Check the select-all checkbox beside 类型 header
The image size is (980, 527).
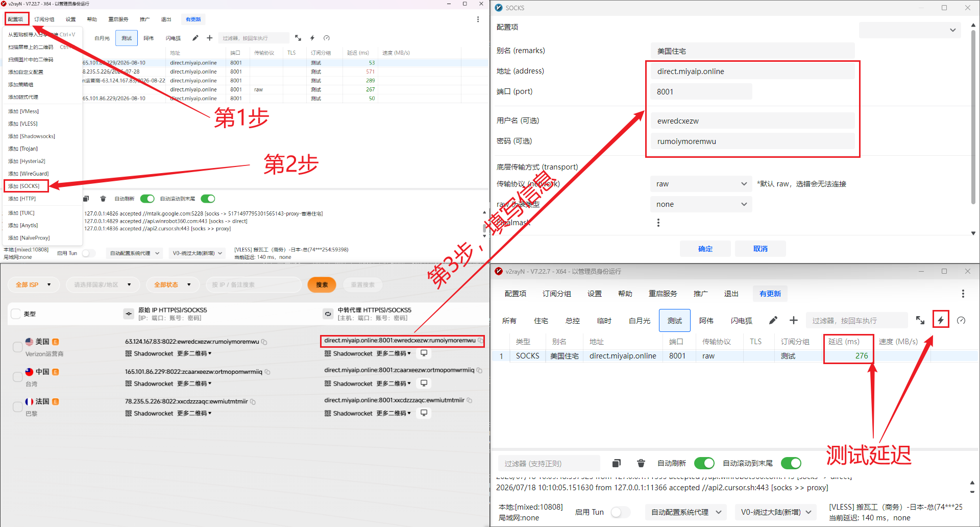16,314
